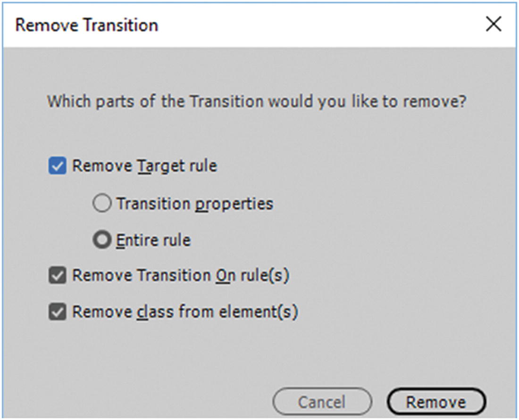Click the grey checkmark beside Transition On rule(s)
Screen dimensions: 519x420
58,276
